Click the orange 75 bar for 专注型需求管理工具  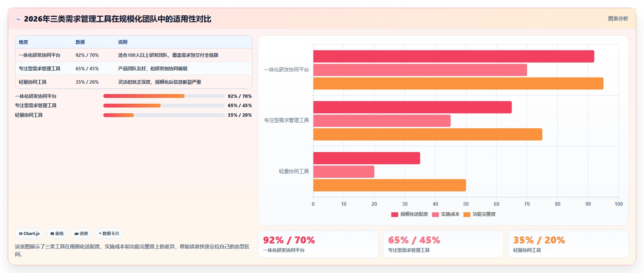point(428,134)
